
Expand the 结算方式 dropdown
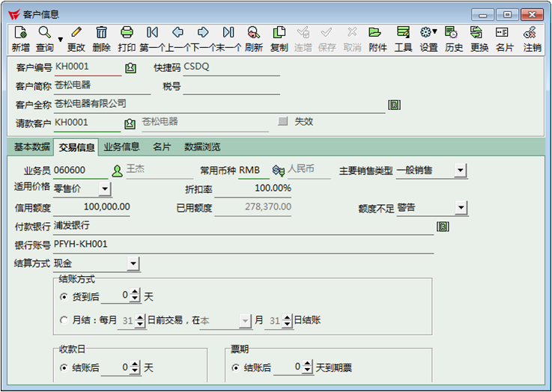tap(133, 264)
